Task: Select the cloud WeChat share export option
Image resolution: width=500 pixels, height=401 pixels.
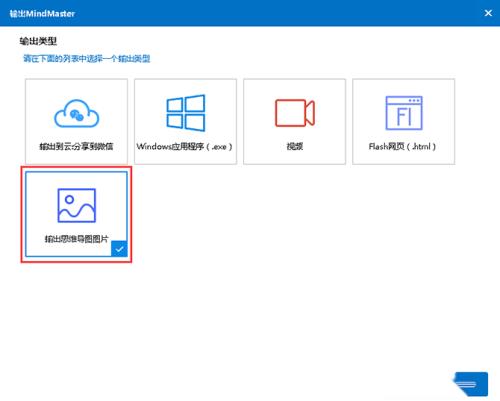Action: 76,121
